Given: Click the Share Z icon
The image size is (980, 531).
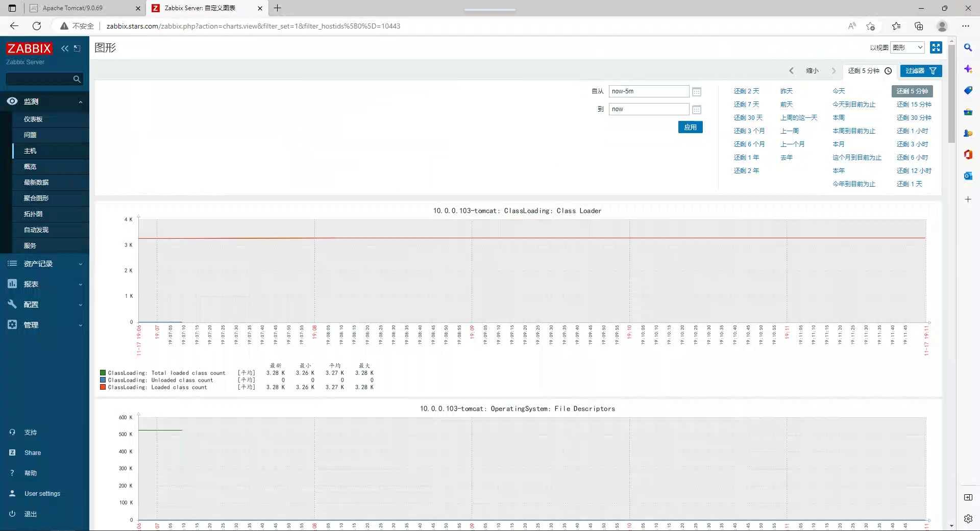Looking at the screenshot, I should point(12,452).
